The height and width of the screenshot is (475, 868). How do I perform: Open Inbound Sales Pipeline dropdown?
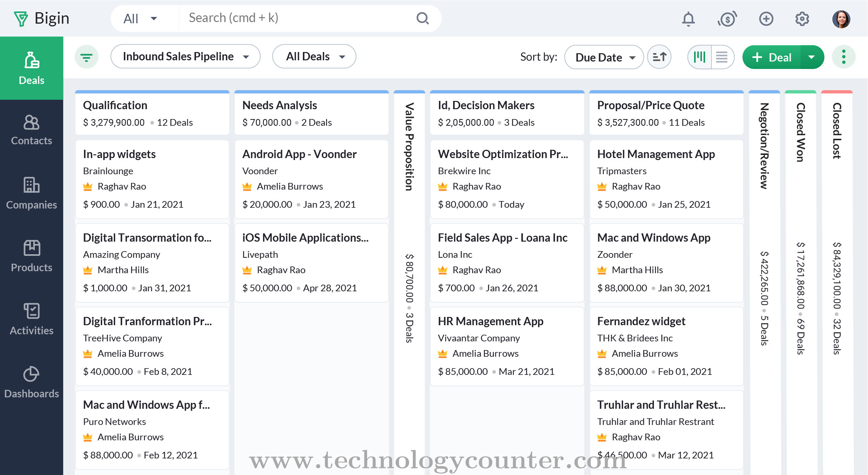coord(185,56)
